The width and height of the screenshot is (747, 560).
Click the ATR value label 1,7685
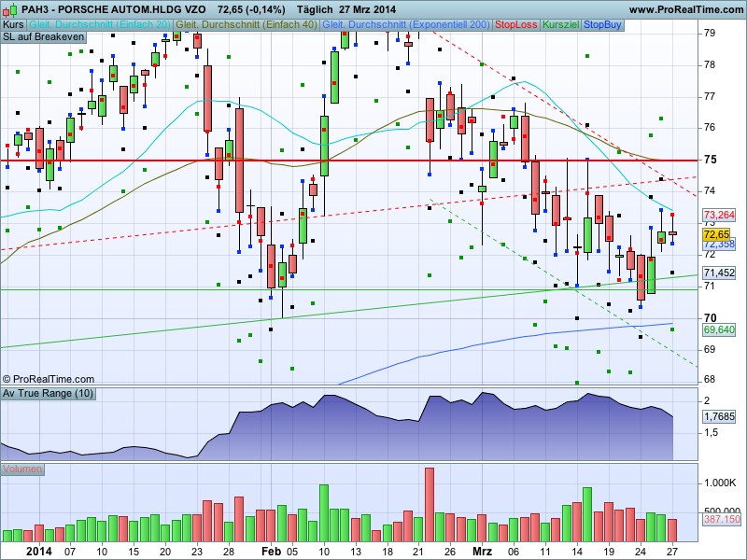719,416
